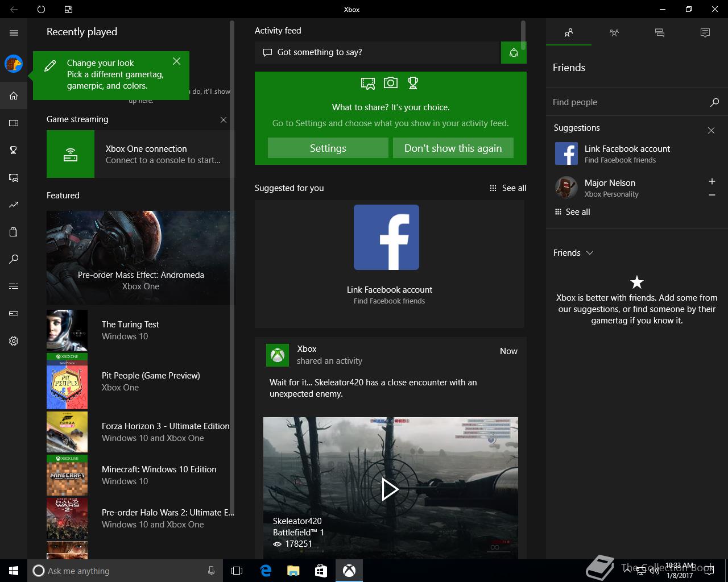Image resolution: width=728 pixels, height=582 pixels.
Task: Click the Cortana microphone icon
Action: (x=211, y=571)
